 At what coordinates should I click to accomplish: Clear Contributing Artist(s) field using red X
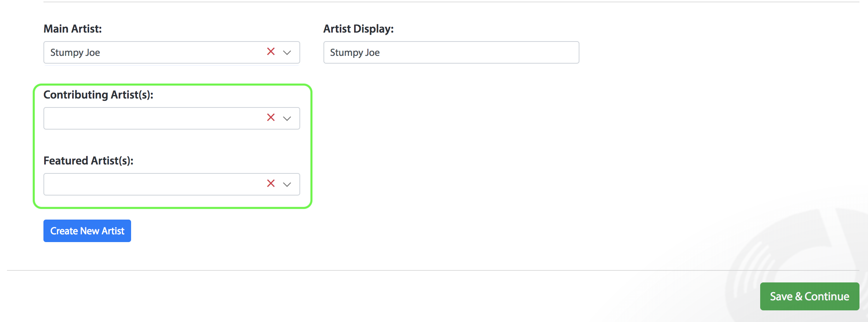(271, 118)
